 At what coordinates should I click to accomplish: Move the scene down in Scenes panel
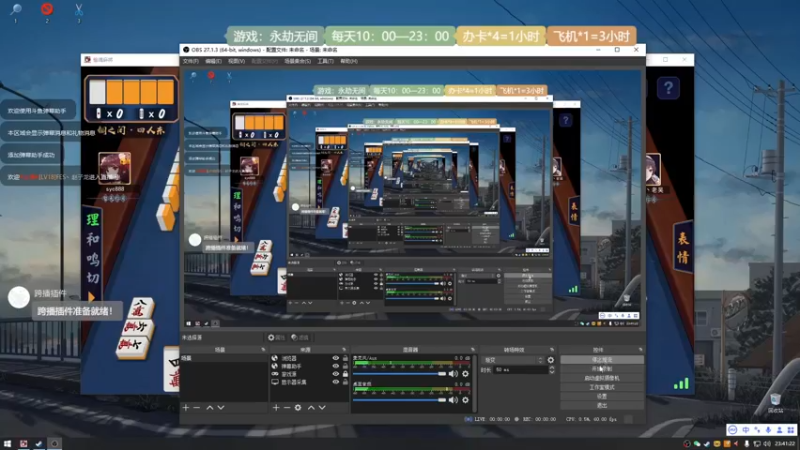pos(221,408)
